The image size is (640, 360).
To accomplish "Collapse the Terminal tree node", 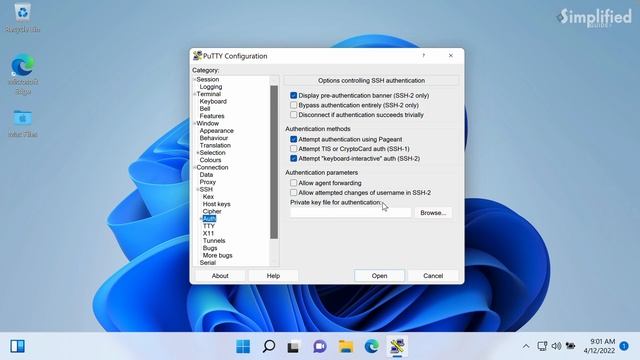I will point(194,94).
